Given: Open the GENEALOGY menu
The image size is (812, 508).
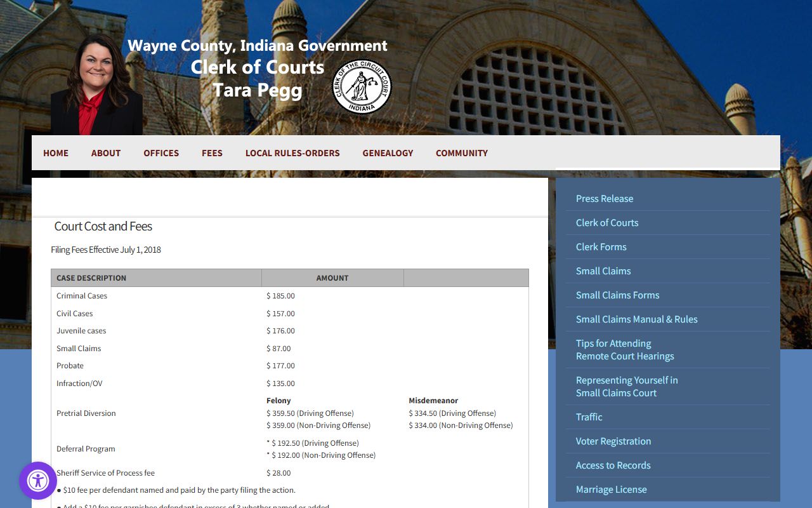Looking at the screenshot, I should (388, 153).
